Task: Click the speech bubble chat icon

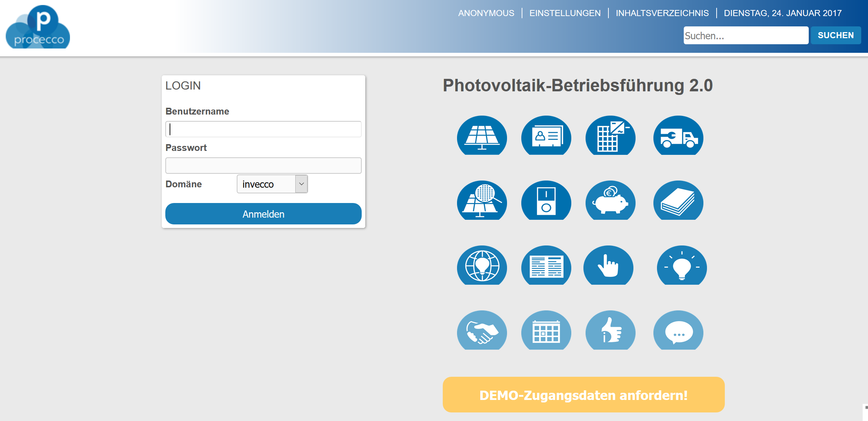Action: point(678,330)
